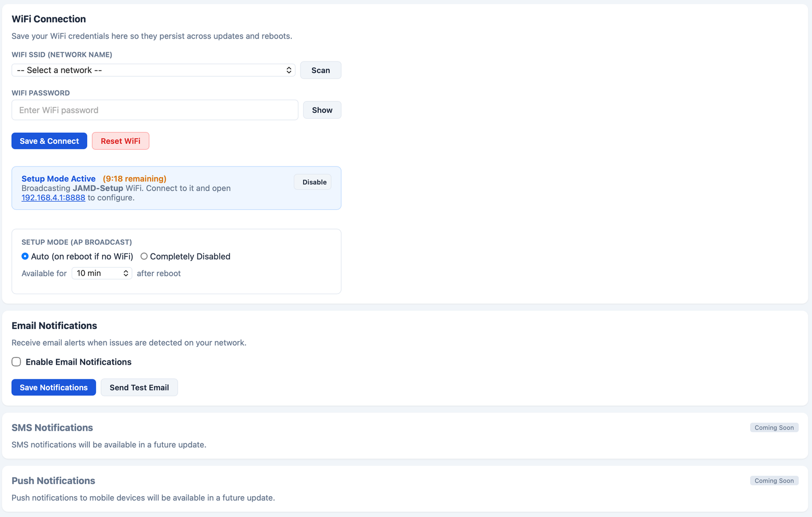The width and height of the screenshot is (812, 517).
Task: Disable the active setup mode
Action: [312, 182]
